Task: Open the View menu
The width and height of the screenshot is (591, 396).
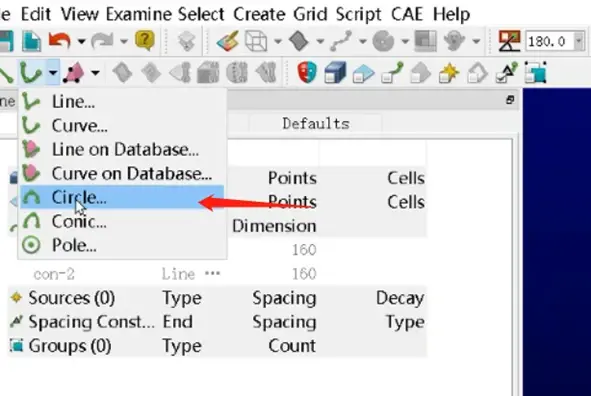Action: click(x=80, y=14)
